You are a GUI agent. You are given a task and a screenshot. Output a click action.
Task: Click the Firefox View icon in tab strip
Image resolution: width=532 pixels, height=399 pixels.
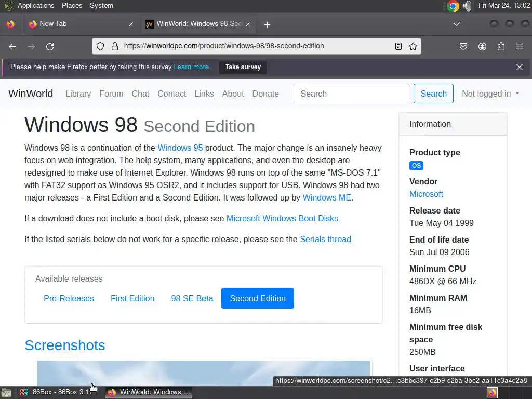click(10, 24)
